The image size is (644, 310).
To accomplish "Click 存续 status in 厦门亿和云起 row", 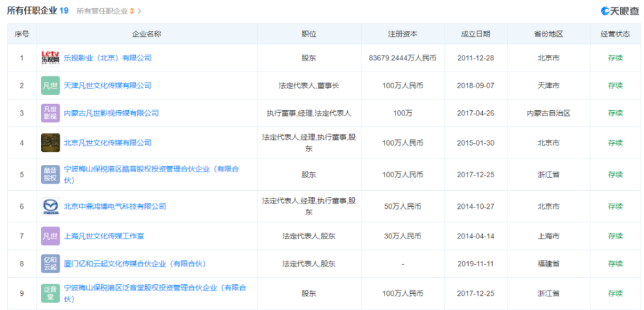I will (x=615, y=264).
